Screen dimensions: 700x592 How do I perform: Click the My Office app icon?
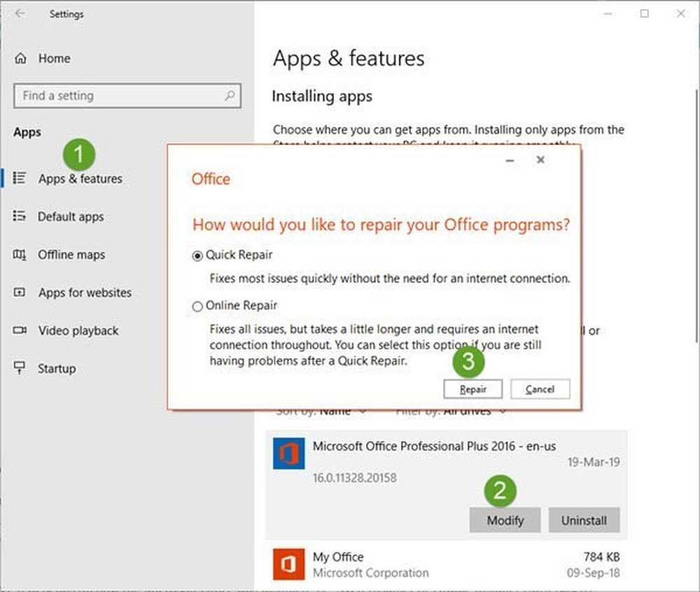tap(289, 564)
